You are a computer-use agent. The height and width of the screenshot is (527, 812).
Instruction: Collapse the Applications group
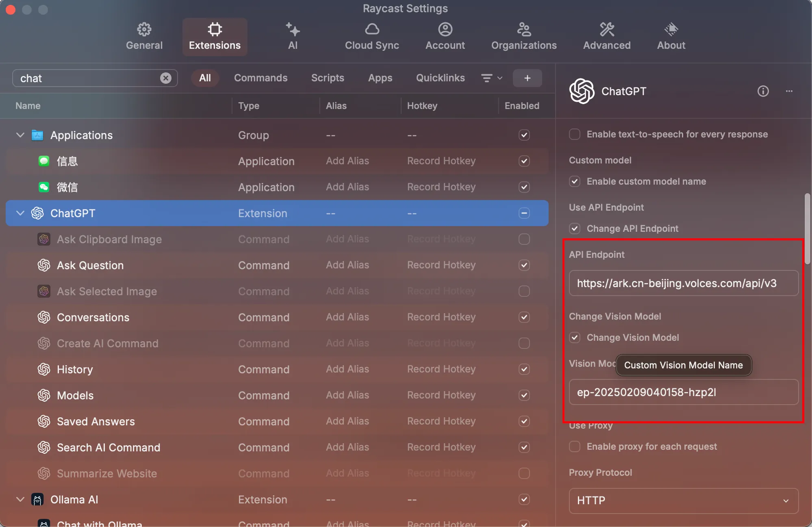(x=20, y=135)
